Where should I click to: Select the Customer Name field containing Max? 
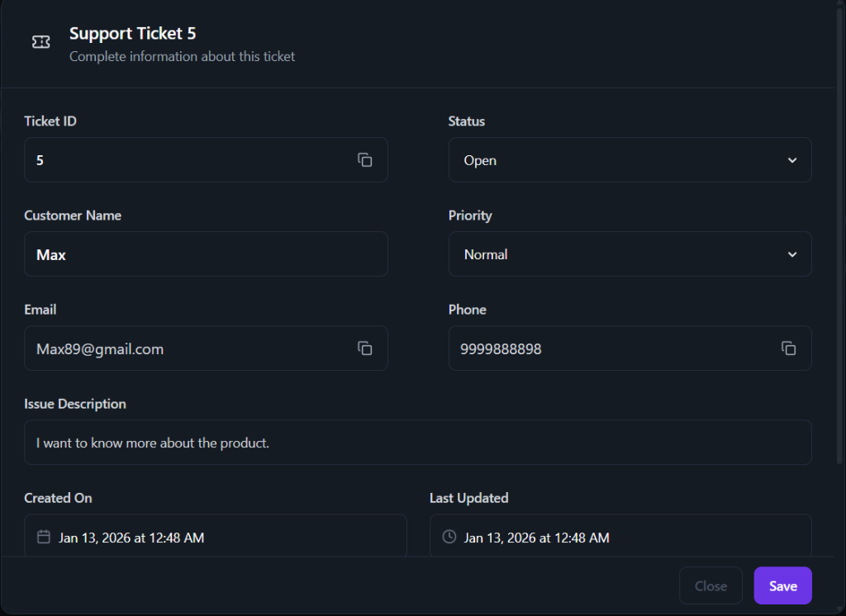click(206, 254)
